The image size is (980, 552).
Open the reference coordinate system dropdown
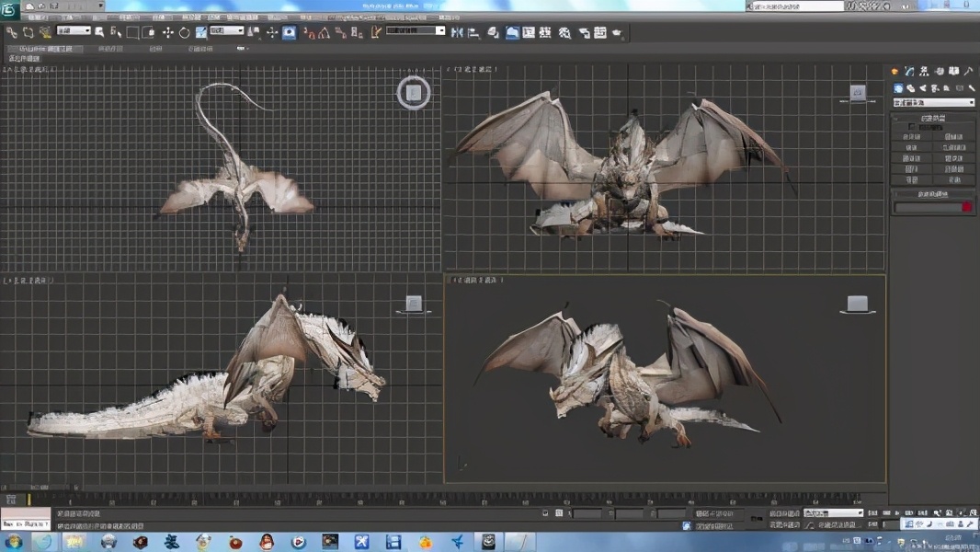pyautogui.click(x=226, y=30)
